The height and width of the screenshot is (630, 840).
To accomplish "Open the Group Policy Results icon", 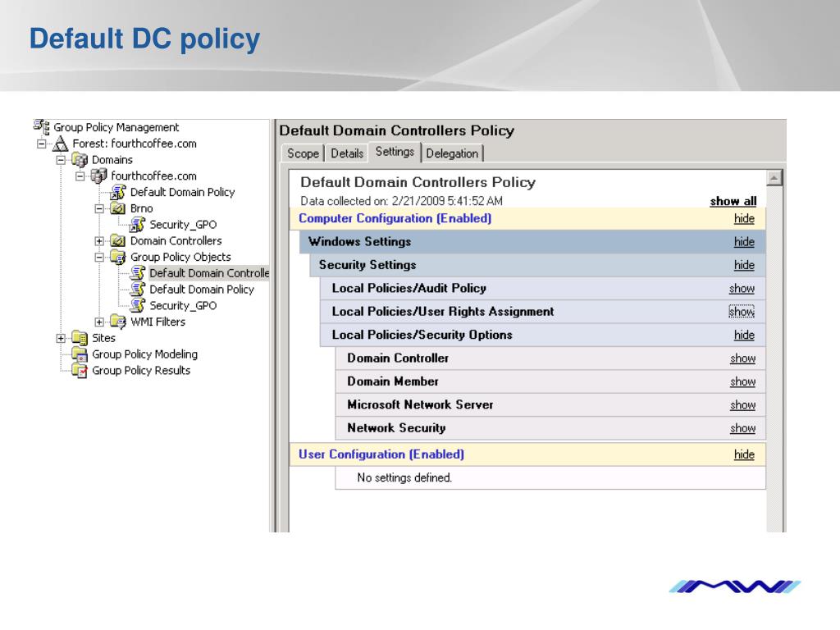I will coord(80,370).
